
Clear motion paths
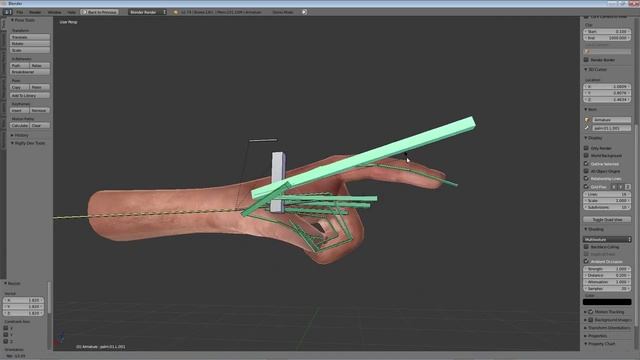click(x=40, y=126)
